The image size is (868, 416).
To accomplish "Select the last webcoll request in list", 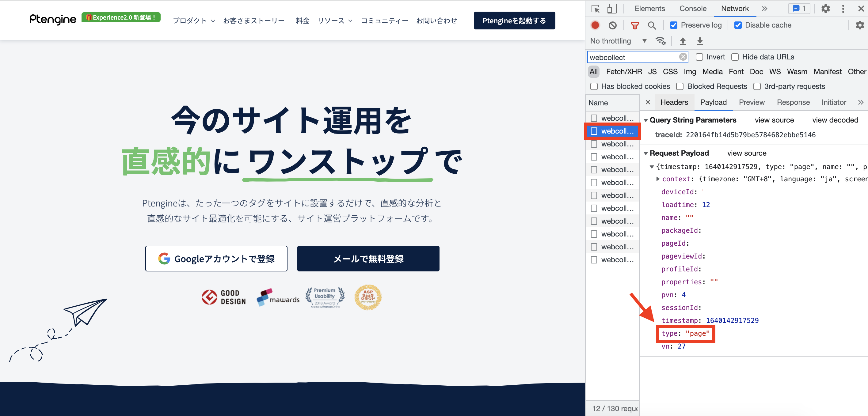I will pos(613,260).
